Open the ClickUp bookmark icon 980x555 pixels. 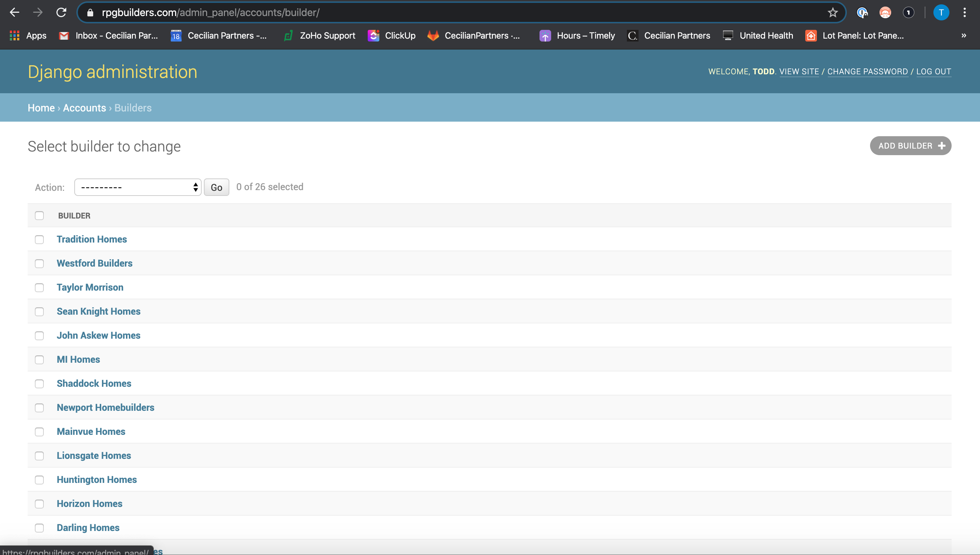tap(374, 35)
